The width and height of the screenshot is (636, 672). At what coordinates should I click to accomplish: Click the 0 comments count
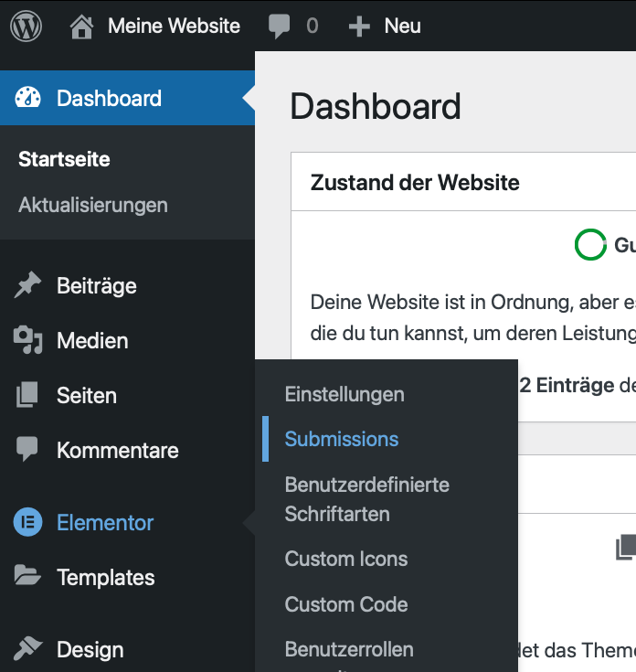coord(313,27)
